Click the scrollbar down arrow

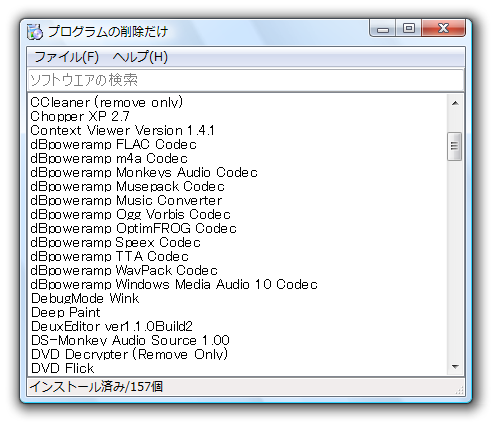(x=455, y=367)
